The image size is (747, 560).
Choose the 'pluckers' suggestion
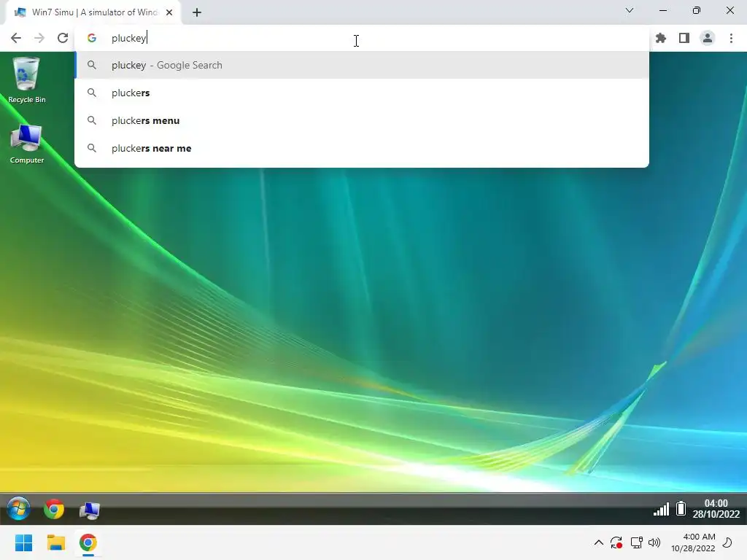(x=362, y=93)
